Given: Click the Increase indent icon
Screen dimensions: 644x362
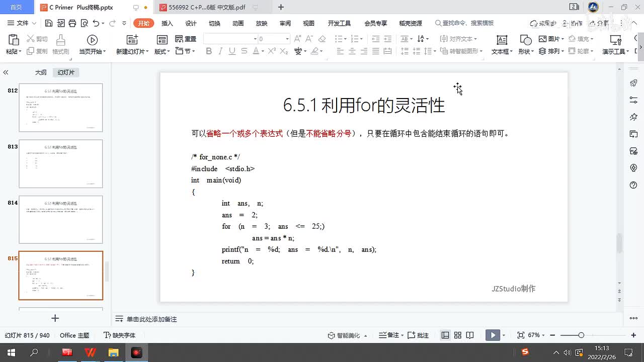Looking at the screenshot, I should coord(387,39).
